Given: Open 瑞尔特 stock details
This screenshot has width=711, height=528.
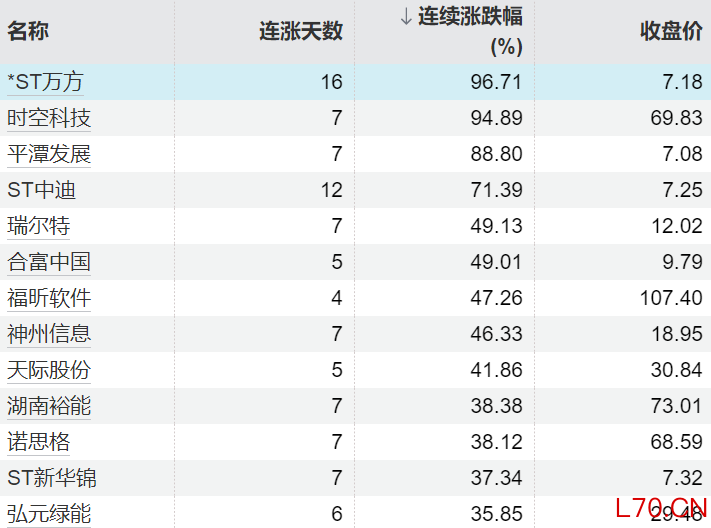Looking at the screenshot, I should tap(38, 226).
